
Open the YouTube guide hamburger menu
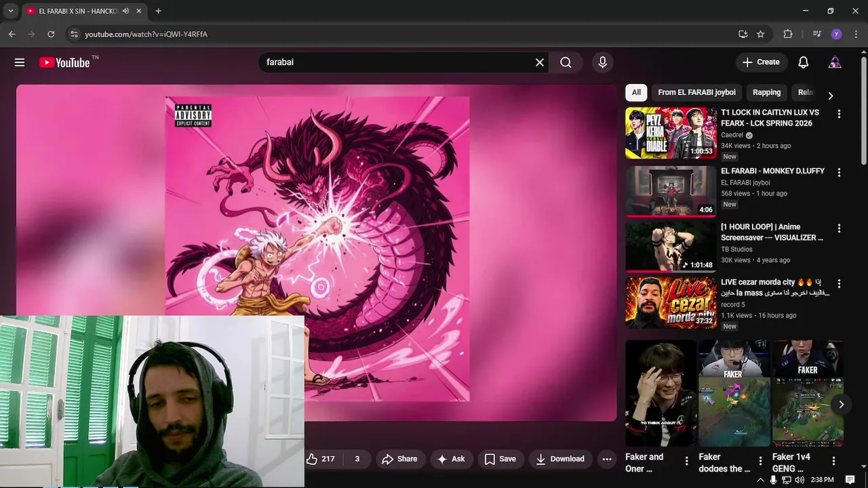20,62
